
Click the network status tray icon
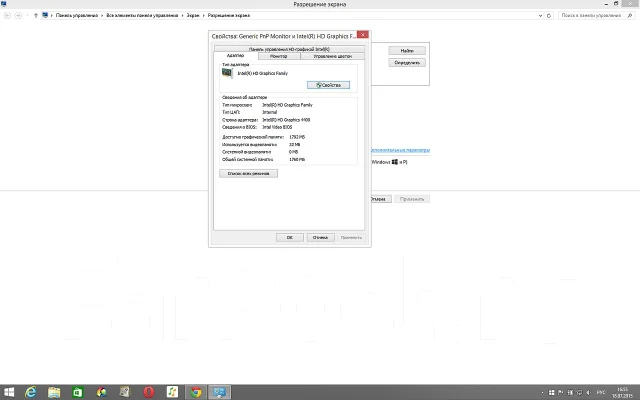580,393
